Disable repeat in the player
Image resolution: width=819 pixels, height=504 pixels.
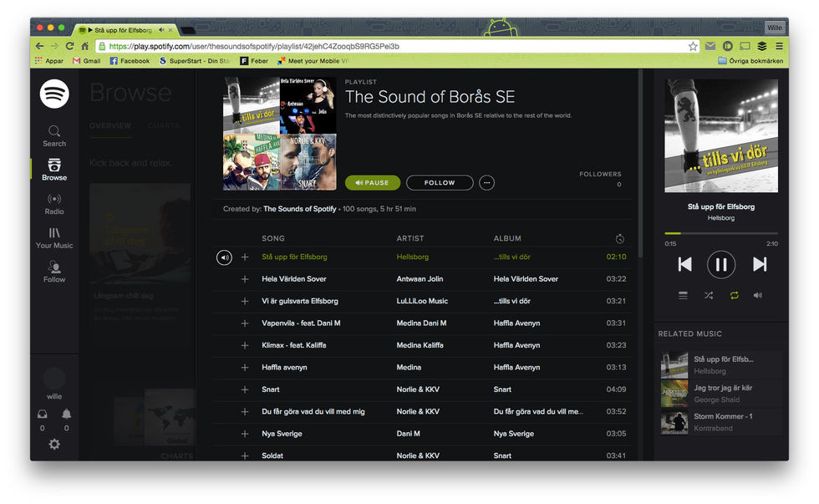coord(734,295)
